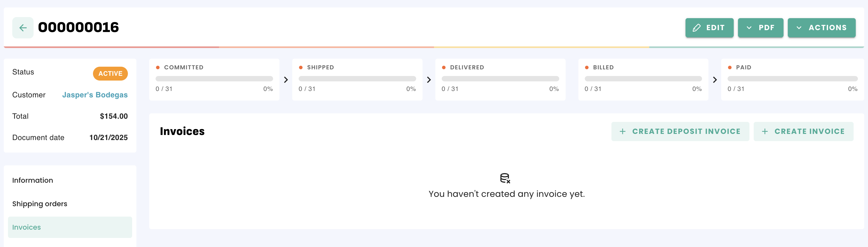This screenshot has height=247, width=868.
Task: Click the back arrow icon
Action: [23, 28]
